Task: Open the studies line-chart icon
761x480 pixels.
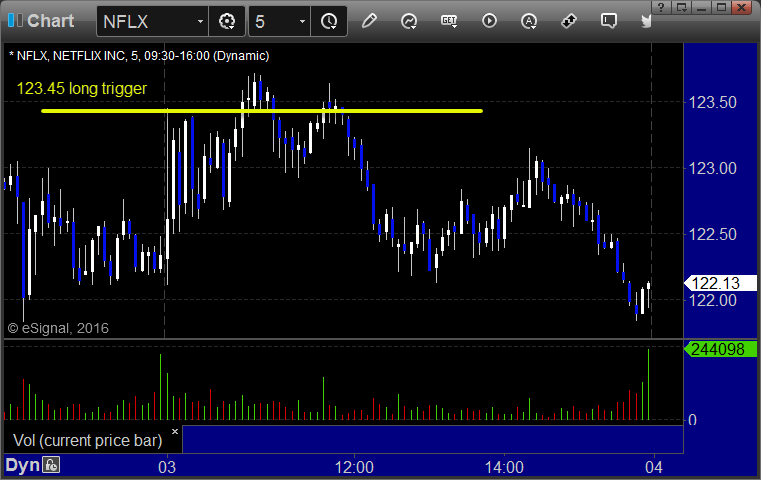Action: [409, 21]
